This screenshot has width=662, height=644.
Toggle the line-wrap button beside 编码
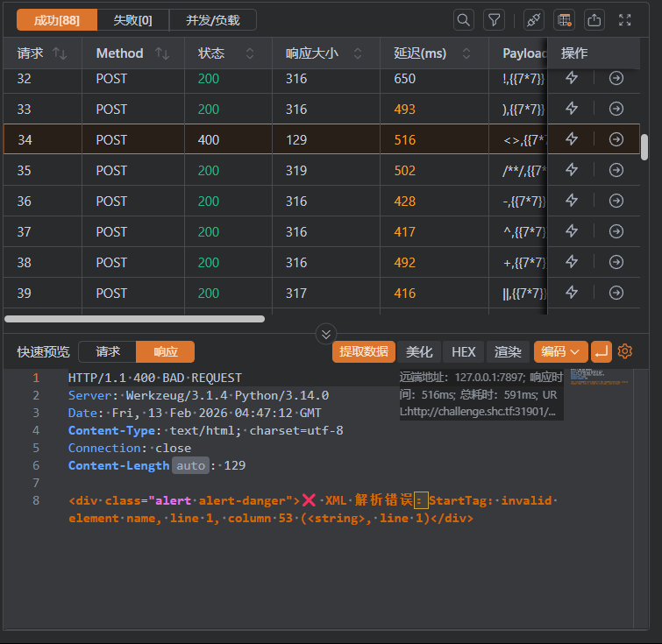(x=601, y=351)
